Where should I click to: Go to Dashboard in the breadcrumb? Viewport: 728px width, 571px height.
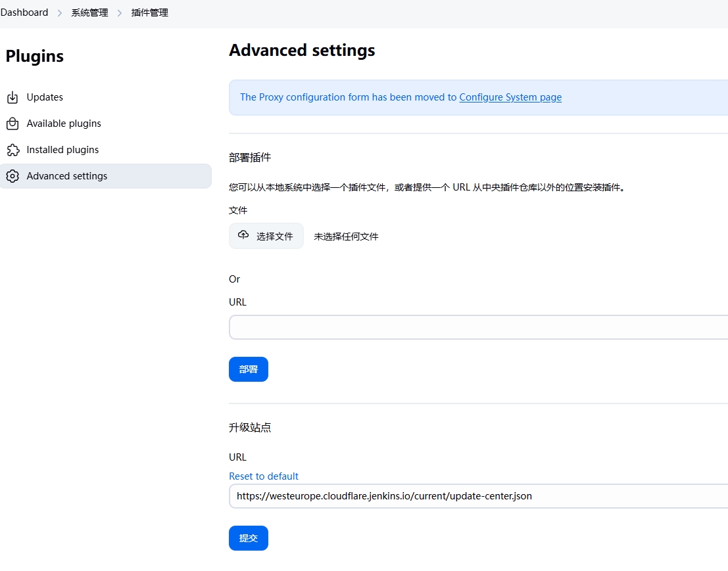pyautogui.click(x=24, y=12)
